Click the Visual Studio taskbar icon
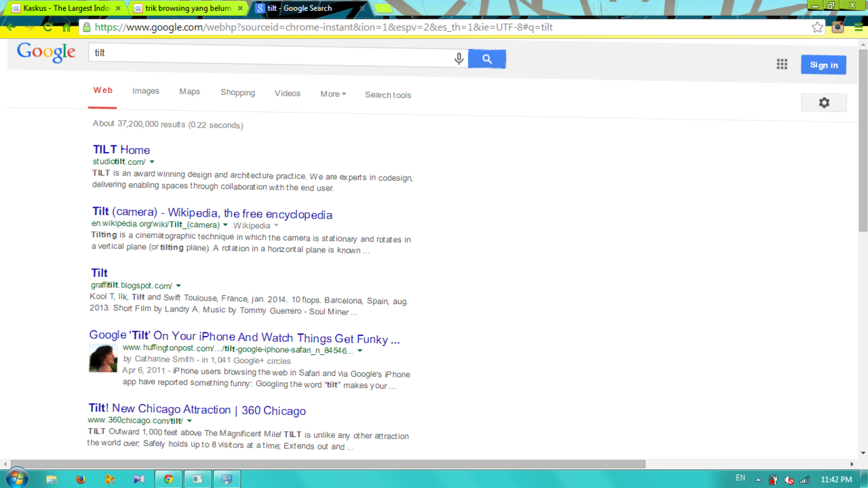This screenshot has width=868, height=488. coord(139,479)
